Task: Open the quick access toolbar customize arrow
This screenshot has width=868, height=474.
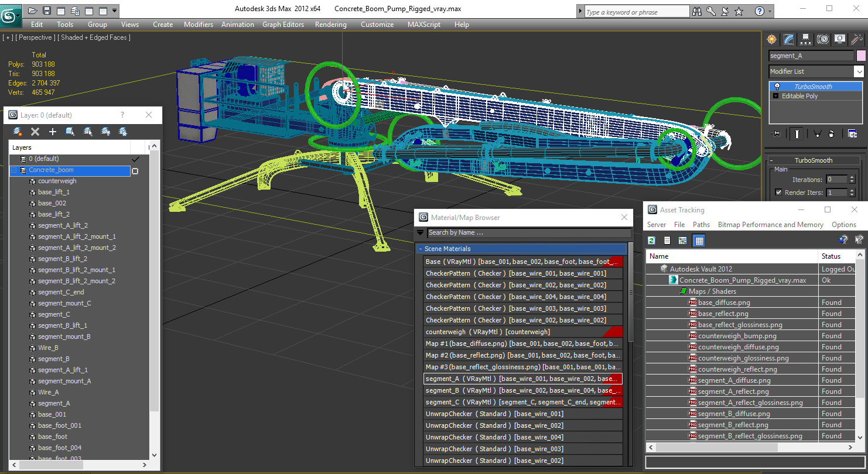Action: tap(114, 11)
